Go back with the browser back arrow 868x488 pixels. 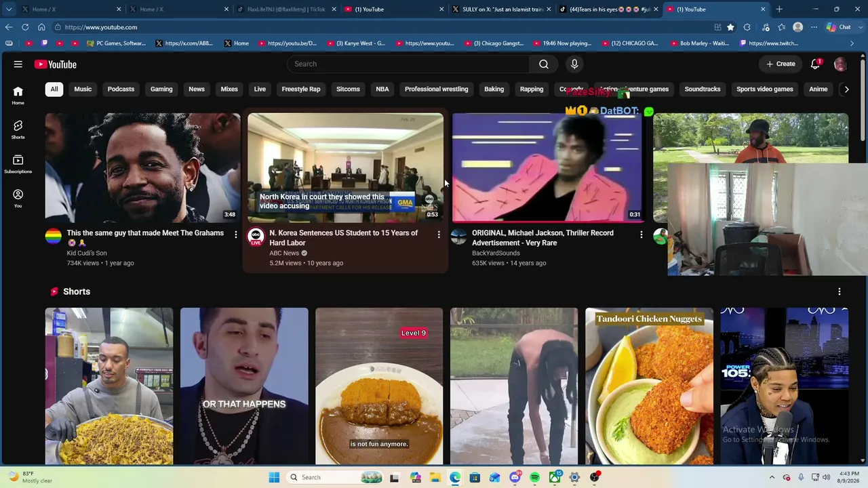[9, 27]
